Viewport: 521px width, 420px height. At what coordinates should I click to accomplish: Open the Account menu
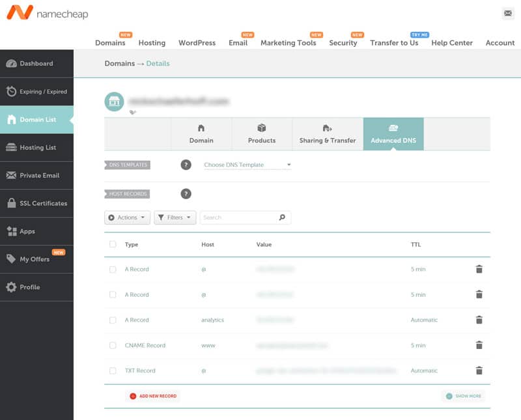(x=500, y=43)
